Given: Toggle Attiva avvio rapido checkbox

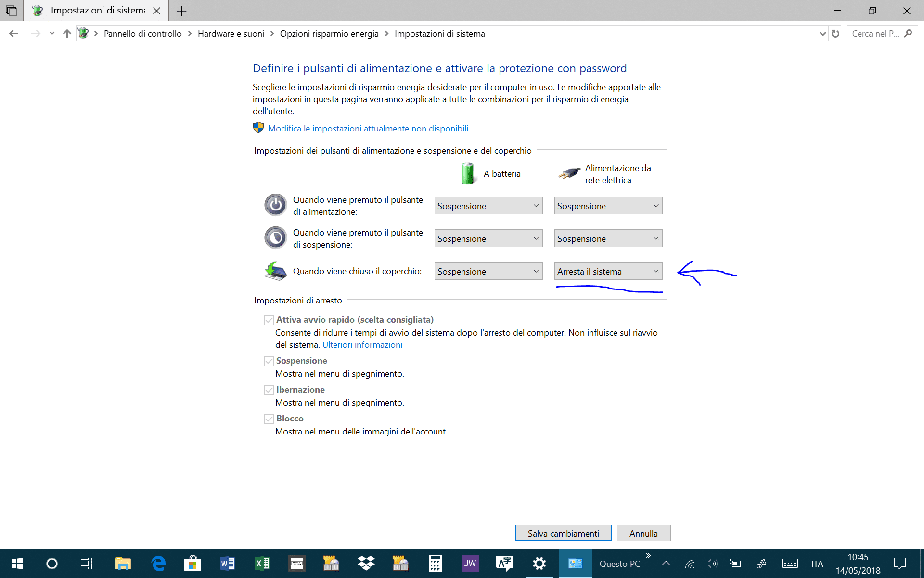Looking at the screenshot, I should [269, 320].
